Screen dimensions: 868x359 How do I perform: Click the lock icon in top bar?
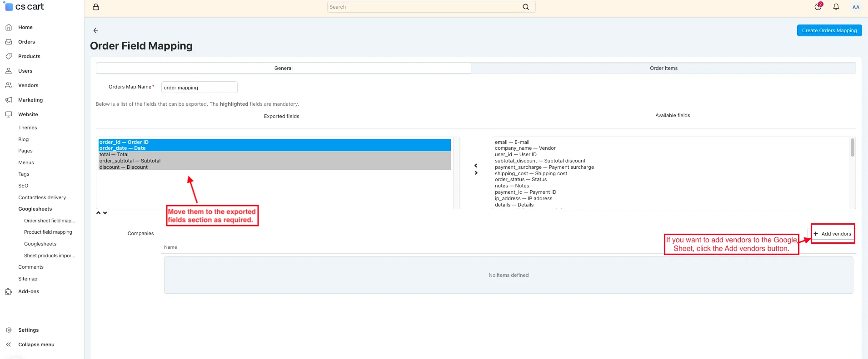(x=96, y=7)
